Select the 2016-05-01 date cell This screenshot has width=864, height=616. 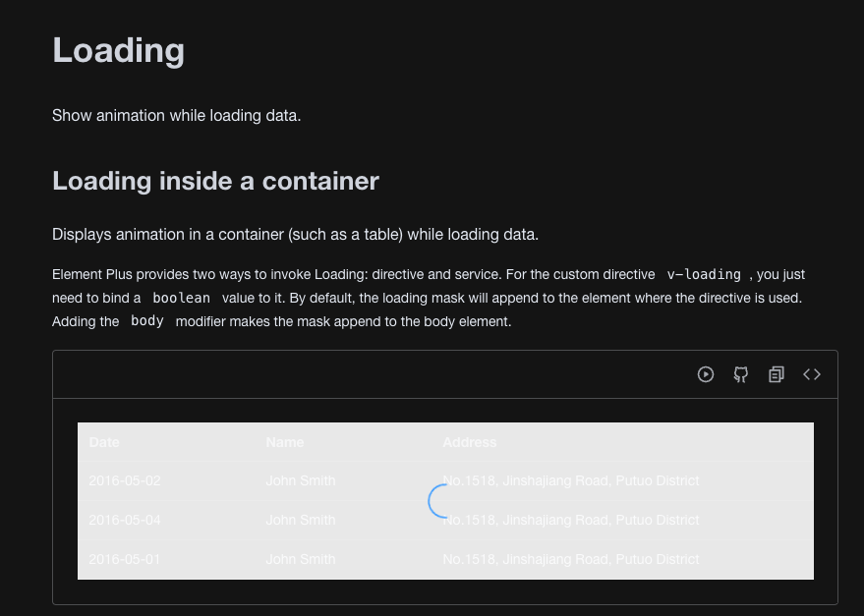click(125, 559)
